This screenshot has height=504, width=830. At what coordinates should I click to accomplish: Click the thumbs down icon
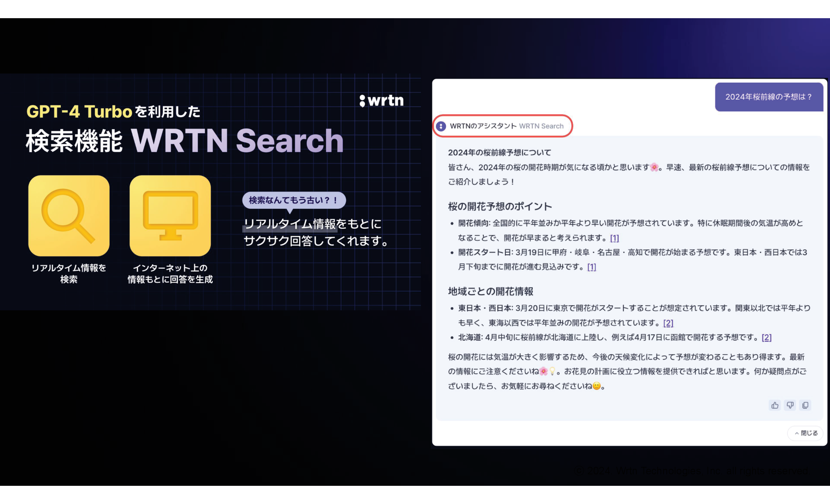click(x=790, y=405)
